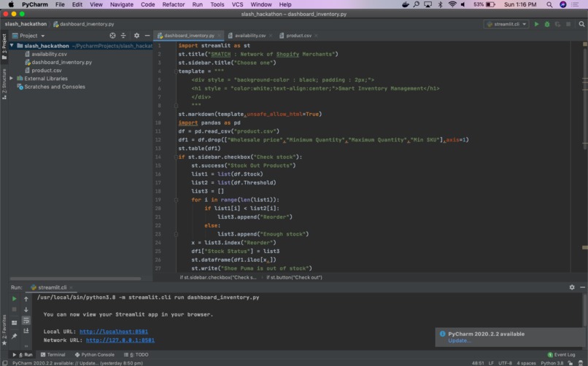Open Siri from menu bar

[x=563, y=4]
